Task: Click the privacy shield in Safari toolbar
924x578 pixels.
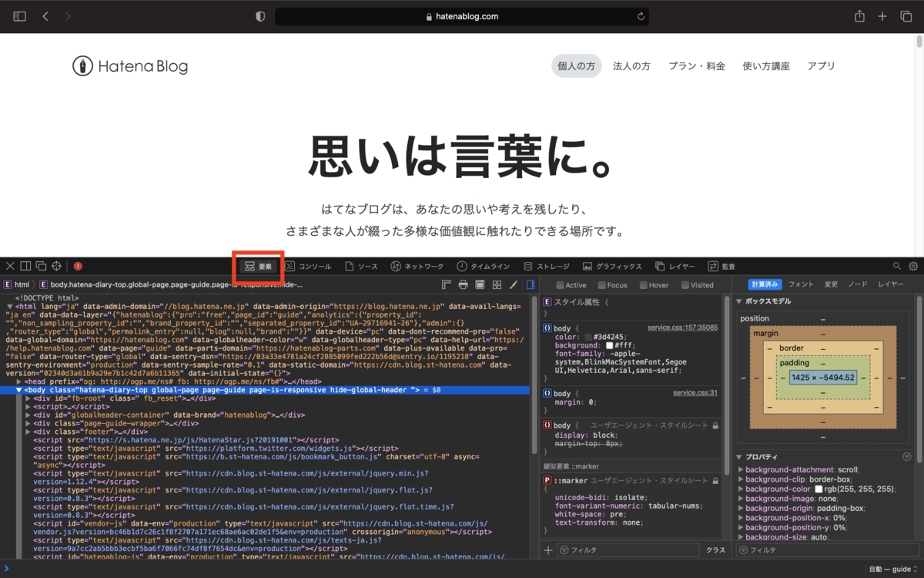Action: pyautogui.click(x=259, y=15)
